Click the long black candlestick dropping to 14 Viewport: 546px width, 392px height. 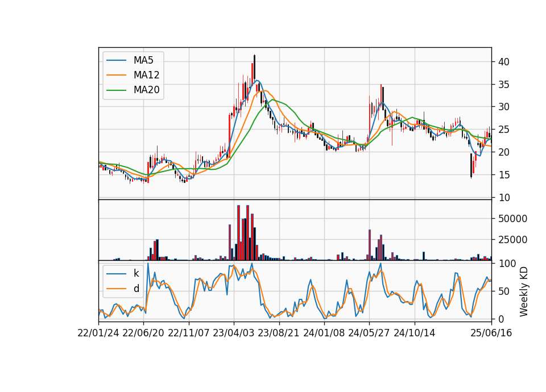click(471, 165)
